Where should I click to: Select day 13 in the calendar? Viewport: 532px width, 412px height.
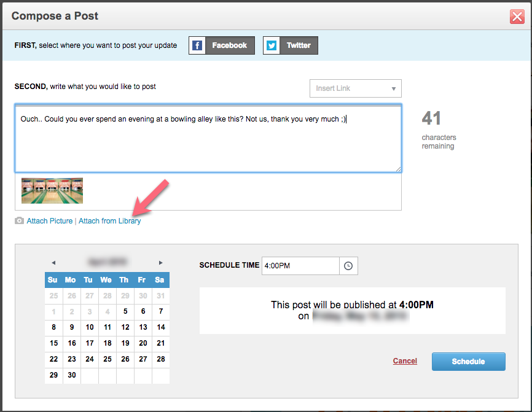[143, 327]
